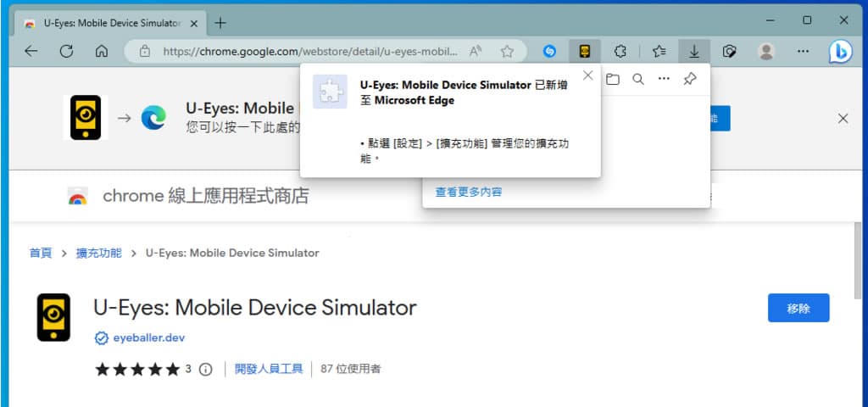Close the U-Eyes browser tab
868x407 pixels.
194,23
